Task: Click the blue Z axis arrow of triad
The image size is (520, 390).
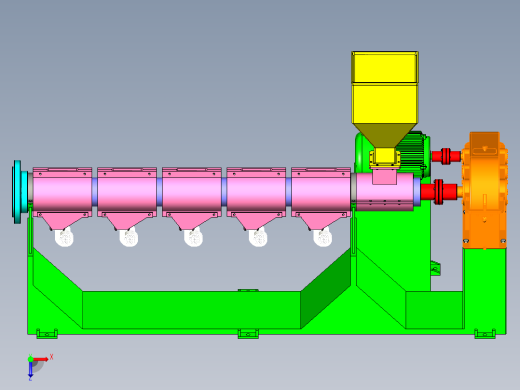Action: point(30,369)
